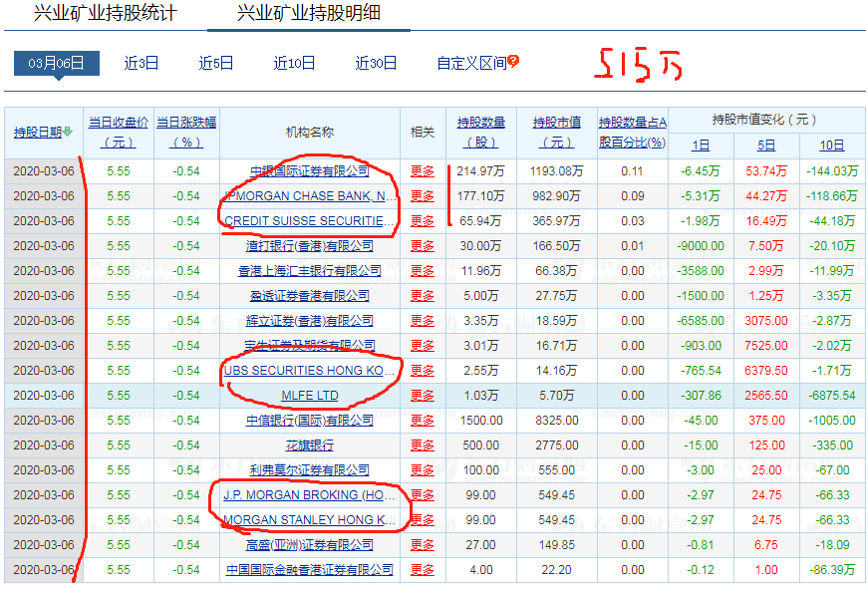868x595 pixels.
Task: Select the 近3日 range filter
Action: click(x=142, y=63)
